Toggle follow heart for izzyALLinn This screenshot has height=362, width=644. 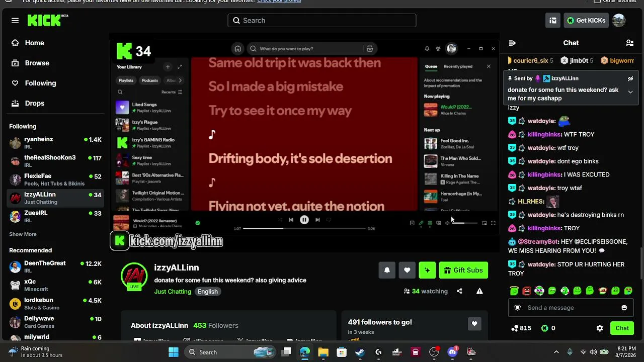(407, 270)
